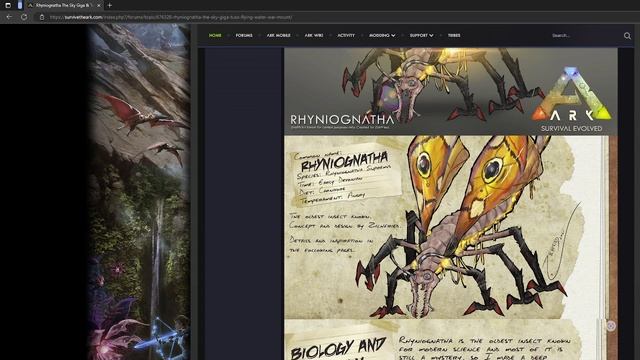Open a new browser tab
Viewport: 640px width, 360px height.
[109, 5]
